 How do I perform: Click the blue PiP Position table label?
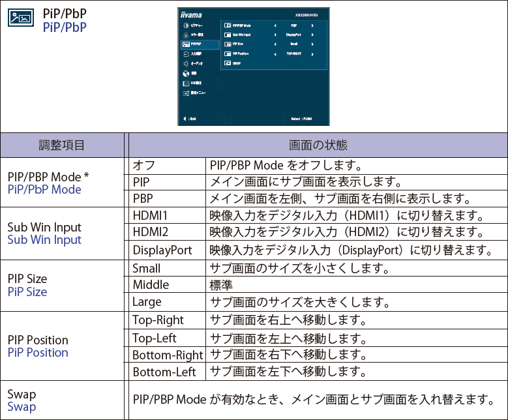point(38,352)
